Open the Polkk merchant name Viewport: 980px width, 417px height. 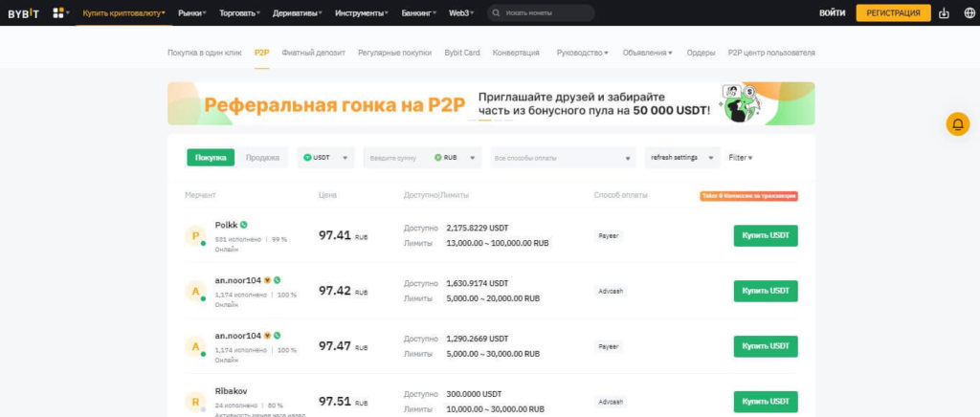226,225
